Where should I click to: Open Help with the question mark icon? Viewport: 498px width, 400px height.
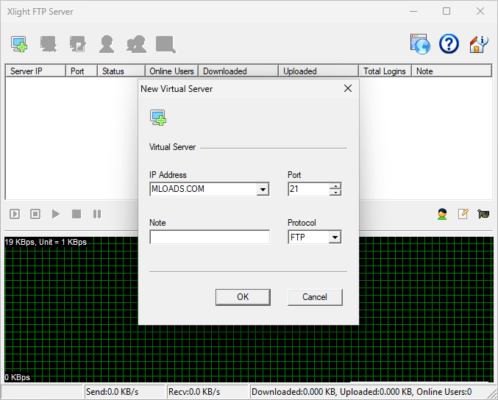(x=449, y=44)
